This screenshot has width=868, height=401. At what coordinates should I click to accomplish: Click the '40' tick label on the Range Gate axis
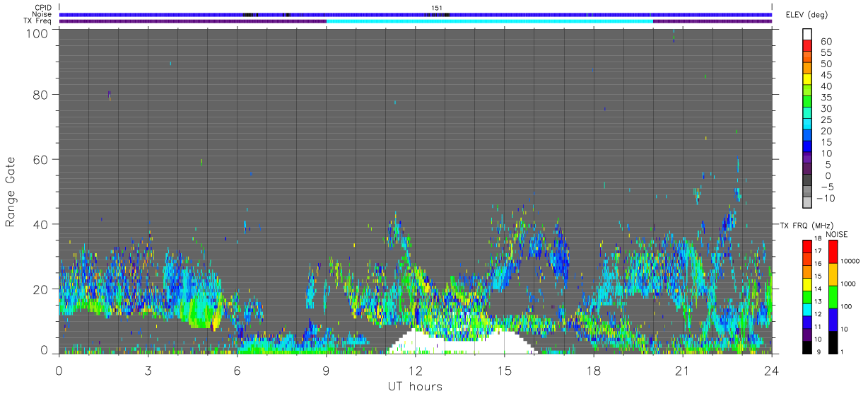[40, 224]
